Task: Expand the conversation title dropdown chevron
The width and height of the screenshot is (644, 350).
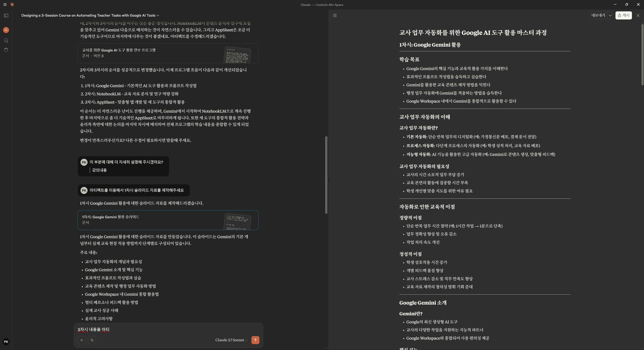Action: click(x=158, y=15)
